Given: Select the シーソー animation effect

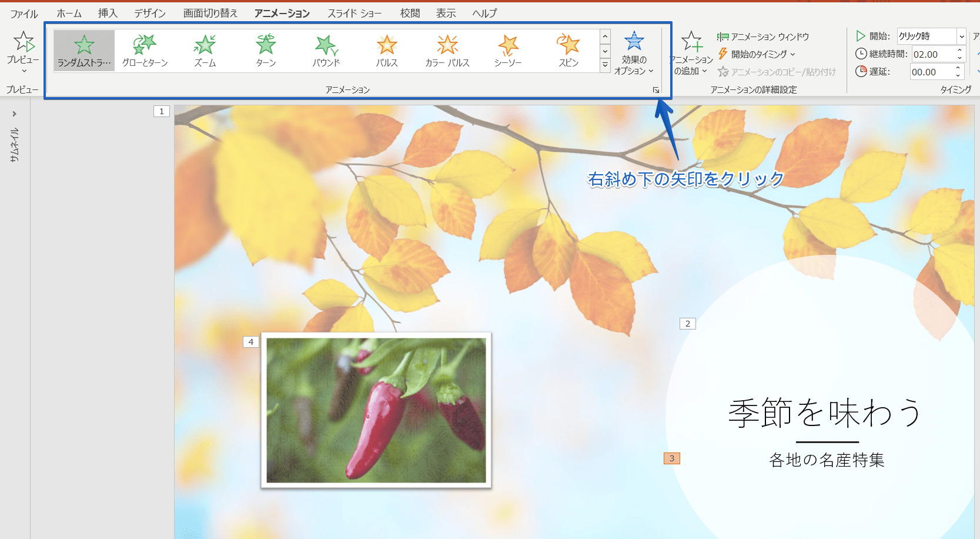Looking at the screenshot, I should [x=508, y=51].
